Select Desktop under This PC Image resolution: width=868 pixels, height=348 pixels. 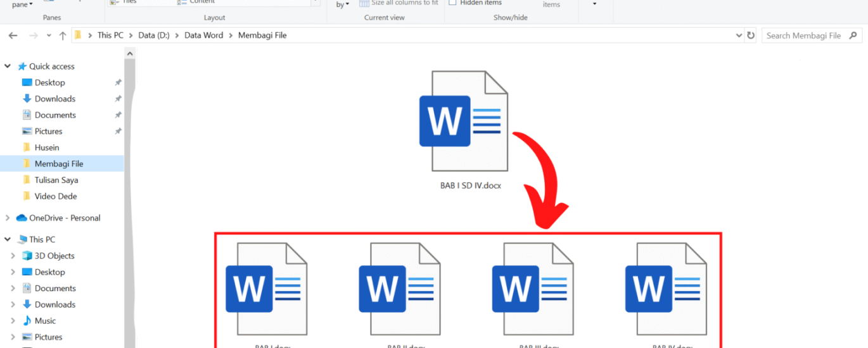click(50, 272)
